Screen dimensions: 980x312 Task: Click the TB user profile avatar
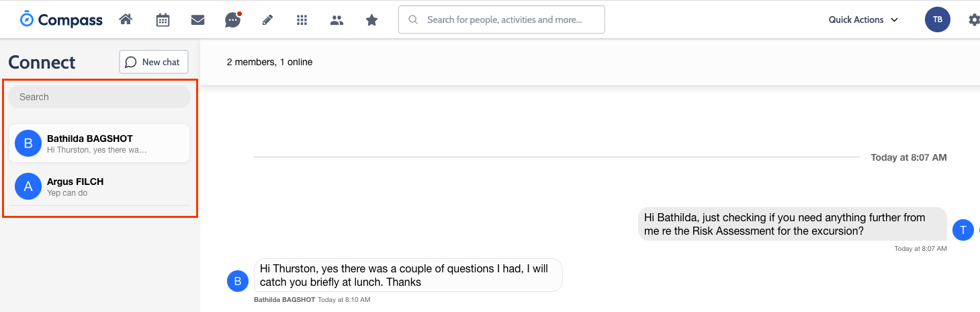point(937,20)
